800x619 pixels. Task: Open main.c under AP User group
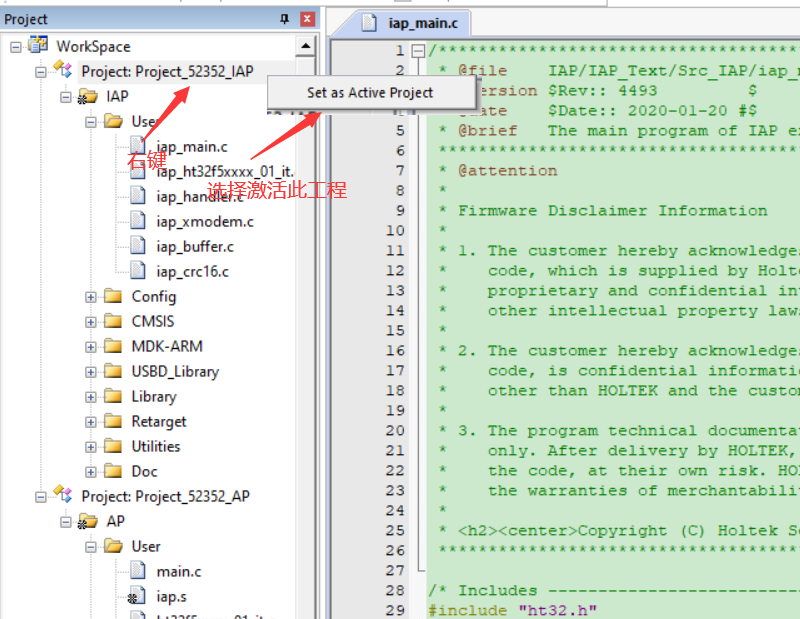coord(179,571)
